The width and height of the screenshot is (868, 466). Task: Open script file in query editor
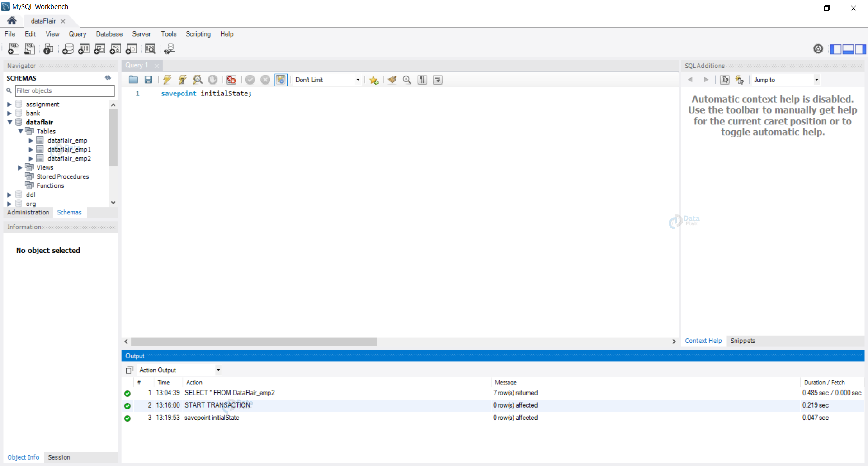(x=133, y=80)
